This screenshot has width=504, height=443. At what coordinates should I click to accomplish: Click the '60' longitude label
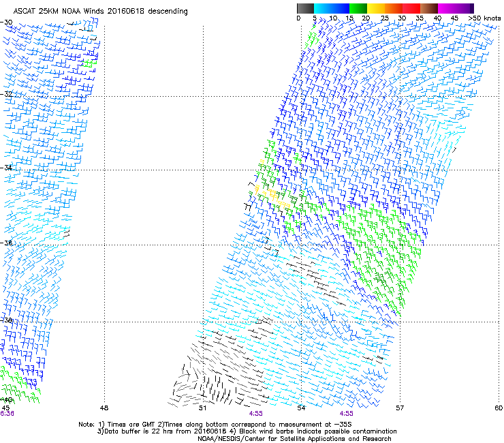(x=499, y=408)
